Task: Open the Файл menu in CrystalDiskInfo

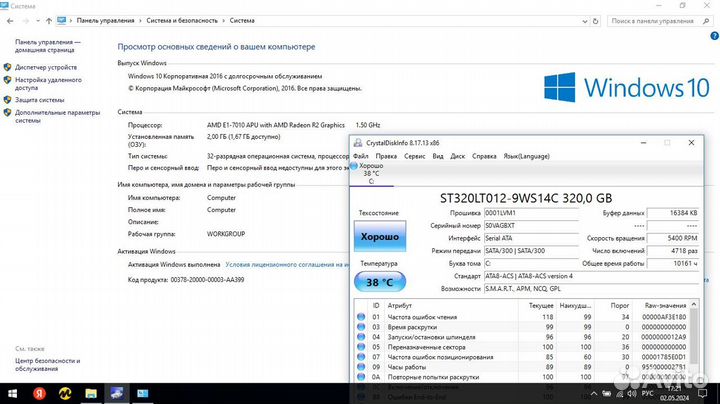Action: pyautogui.click(x=360, y=156)
